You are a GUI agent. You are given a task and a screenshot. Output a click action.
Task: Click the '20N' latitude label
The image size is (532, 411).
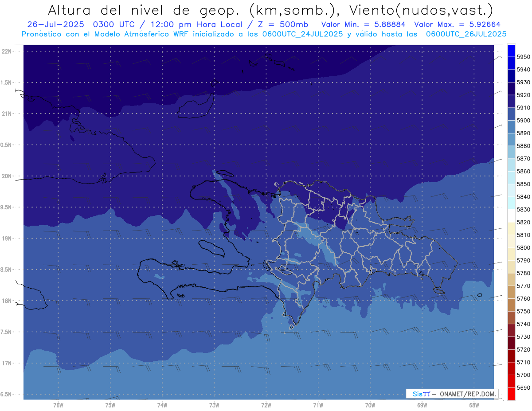pyautogui.click(x=7, y=176)
